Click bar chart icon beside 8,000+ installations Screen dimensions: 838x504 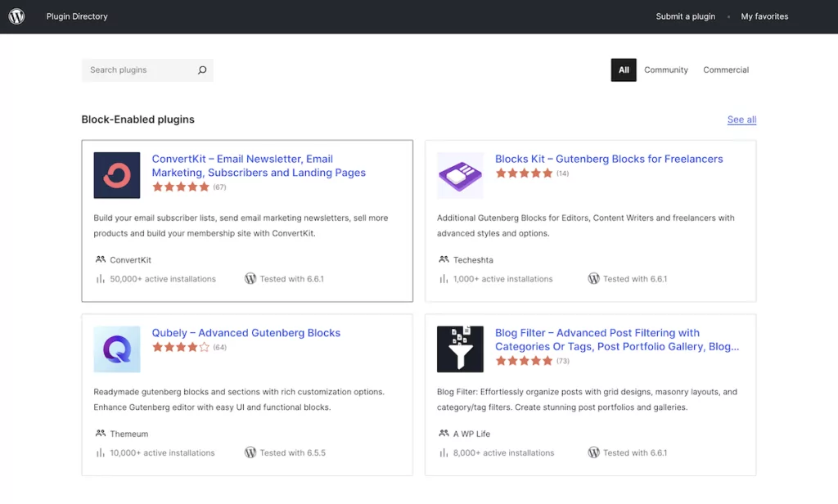point(444,452)
